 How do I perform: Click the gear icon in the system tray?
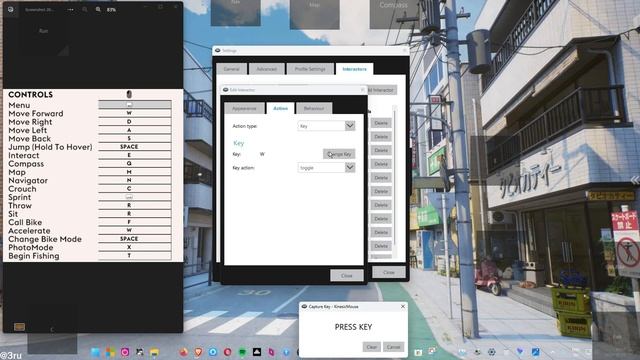[x=492, y=352]
